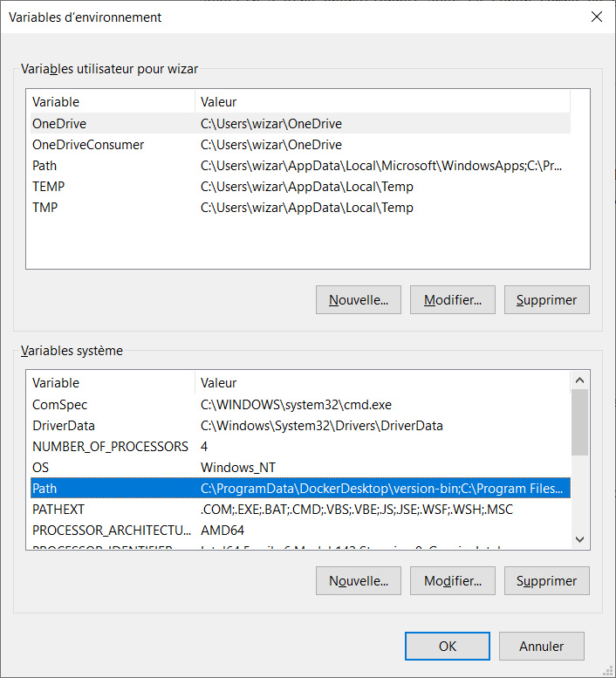The image size is (616, 678).
Task: Cancel the dialog with Annuler
Action: (542, 646)
